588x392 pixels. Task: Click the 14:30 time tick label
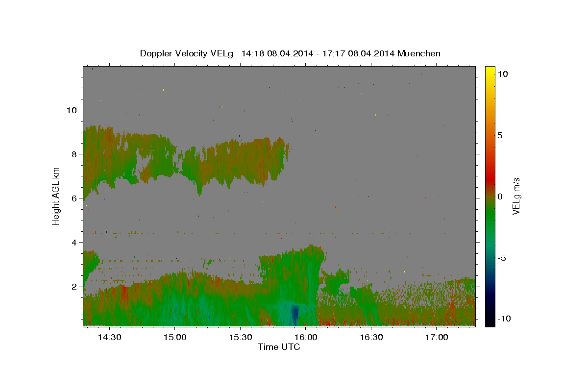(x=109, y=338)
